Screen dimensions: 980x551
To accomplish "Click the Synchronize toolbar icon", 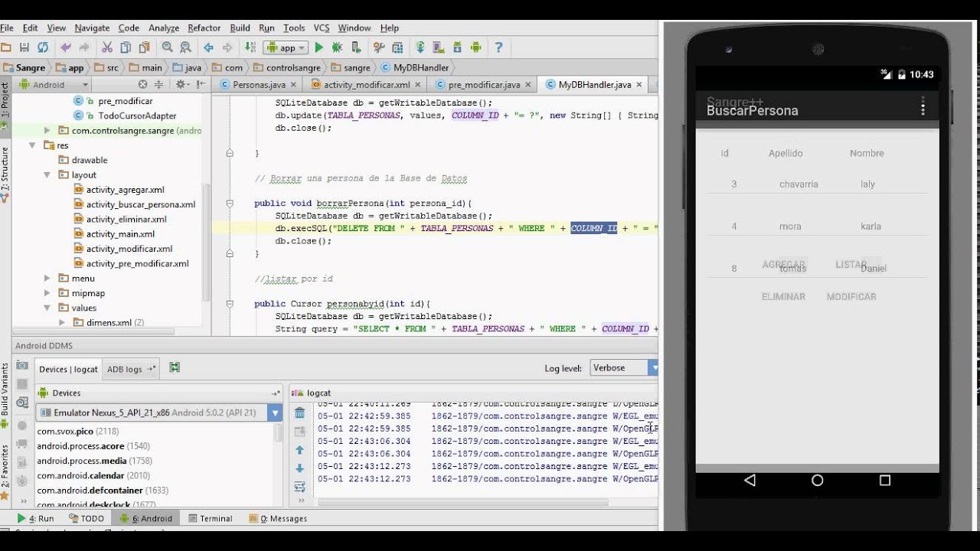I will pos(43,47).
